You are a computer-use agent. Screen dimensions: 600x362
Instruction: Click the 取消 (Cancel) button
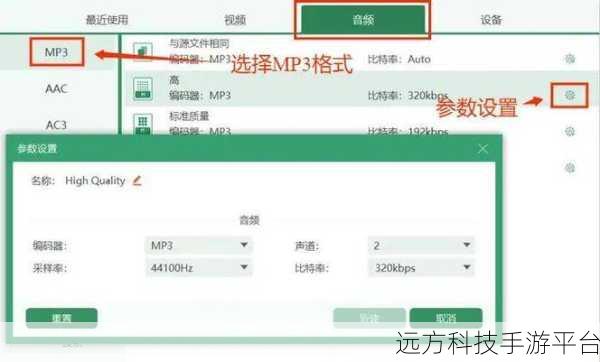[446, 318]
